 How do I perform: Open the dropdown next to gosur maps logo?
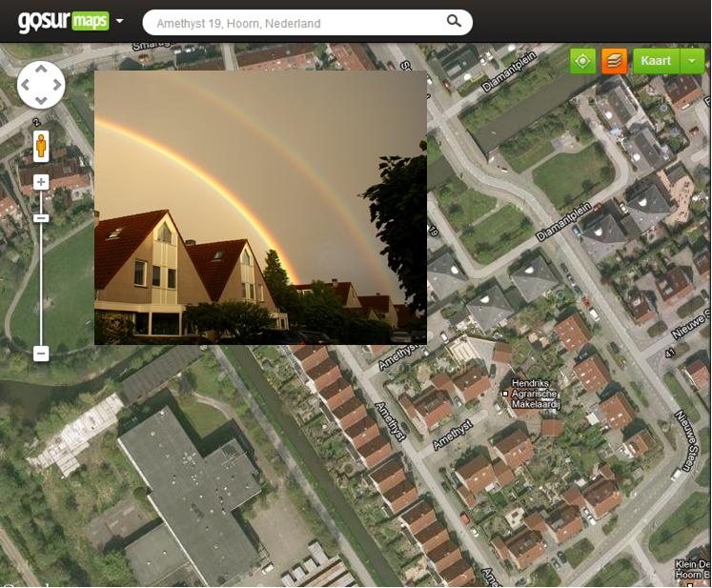[x=119, y=21]
